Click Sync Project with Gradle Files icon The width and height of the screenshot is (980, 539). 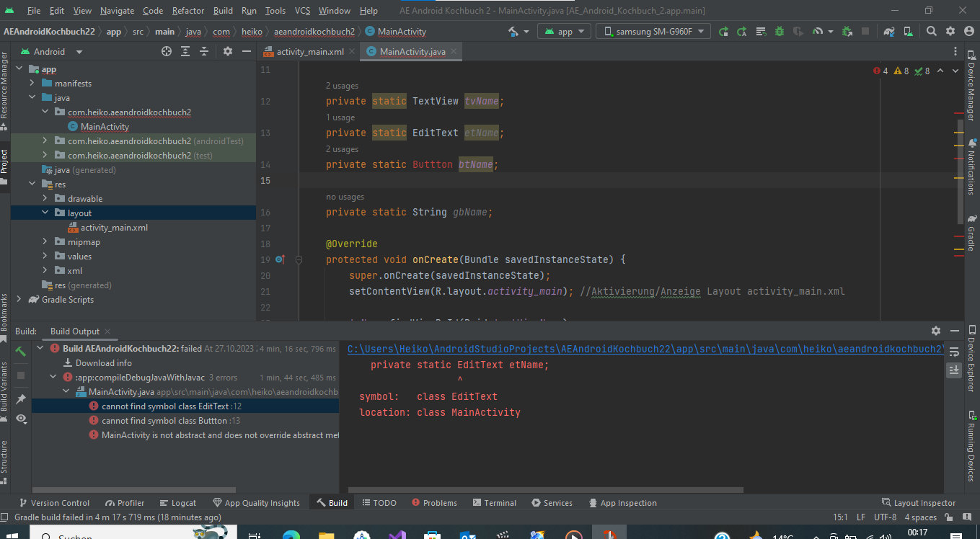(890, 32)
